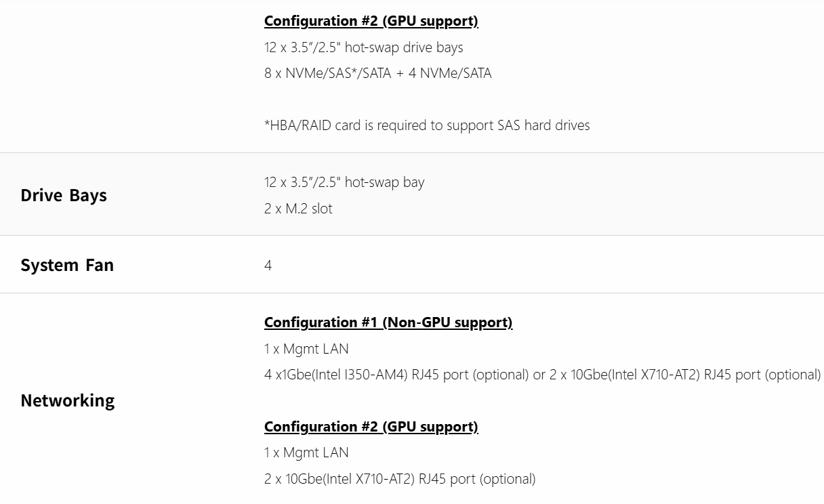
Task: Click the '4 x1Gbe(Intel I350-AM4)' text
Action: coord(337,375)
